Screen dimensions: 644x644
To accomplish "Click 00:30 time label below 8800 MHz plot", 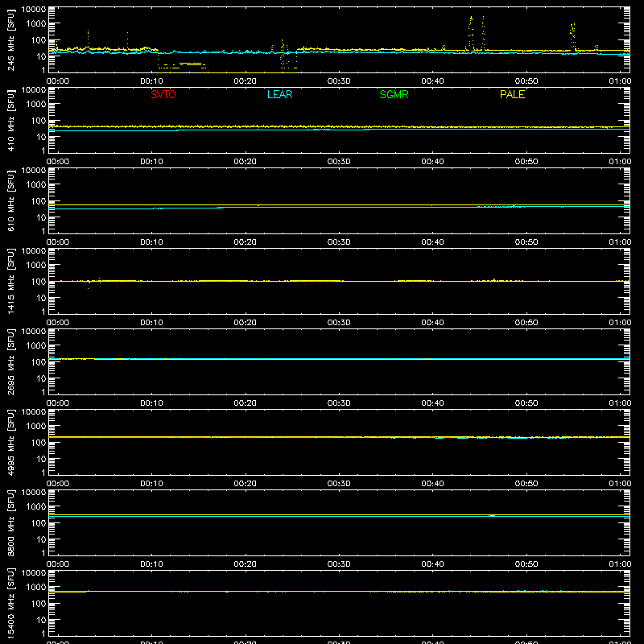I will [339, 564].
